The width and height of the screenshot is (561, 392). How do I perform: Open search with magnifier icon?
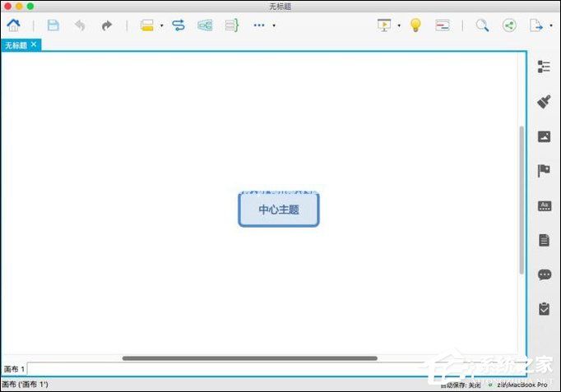click(482, 25)
